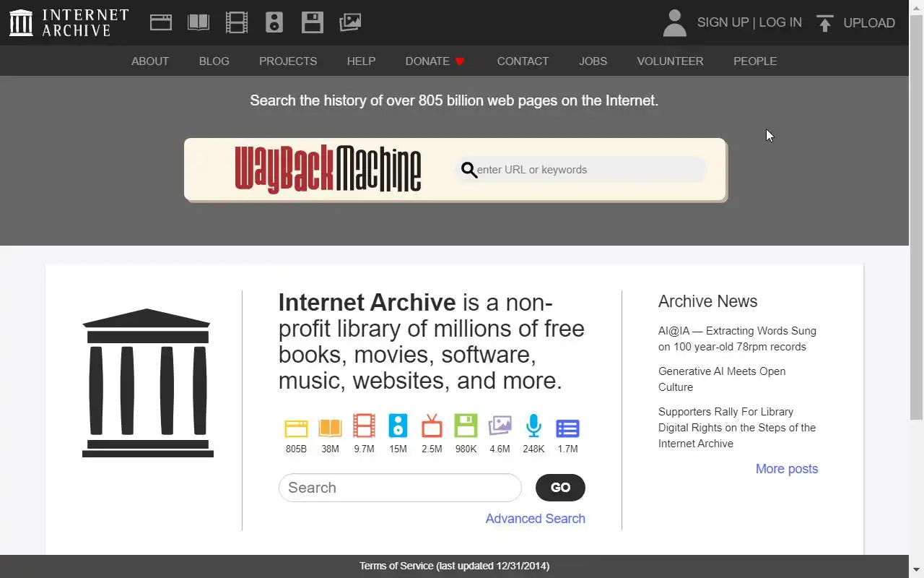
Task: Open the Audio speaker icon in top navigation
Action: point(274,22)
